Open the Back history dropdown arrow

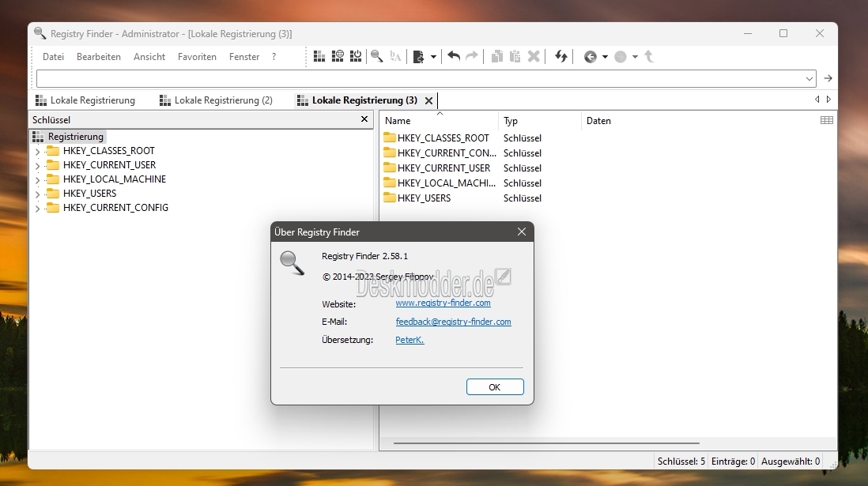click(605, 56)
